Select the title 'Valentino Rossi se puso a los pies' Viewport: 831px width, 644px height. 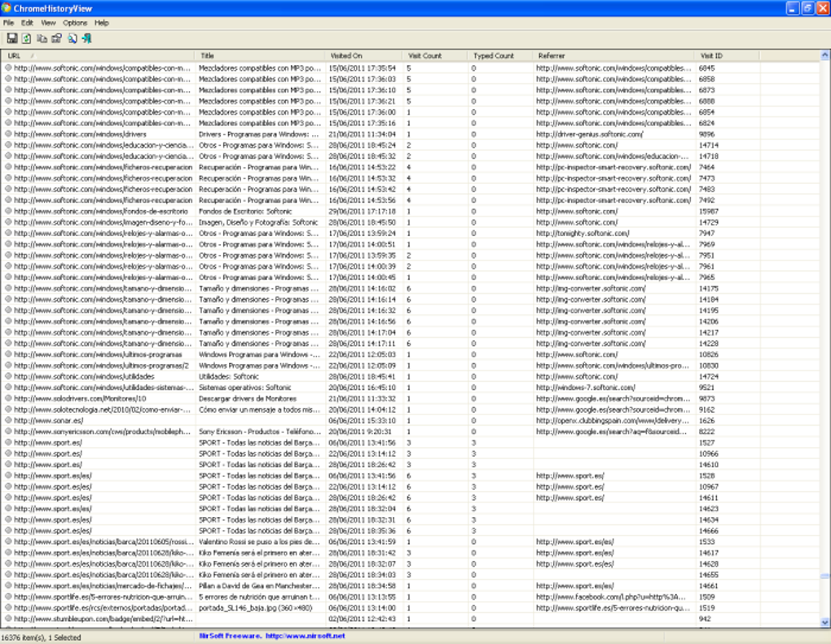260,541
